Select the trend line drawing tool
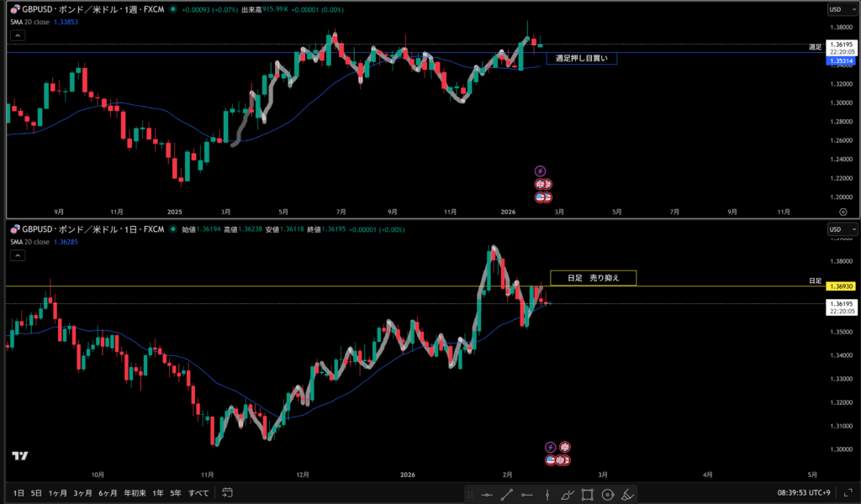Screen dimensions: 861x504 [x=507, y=493]
